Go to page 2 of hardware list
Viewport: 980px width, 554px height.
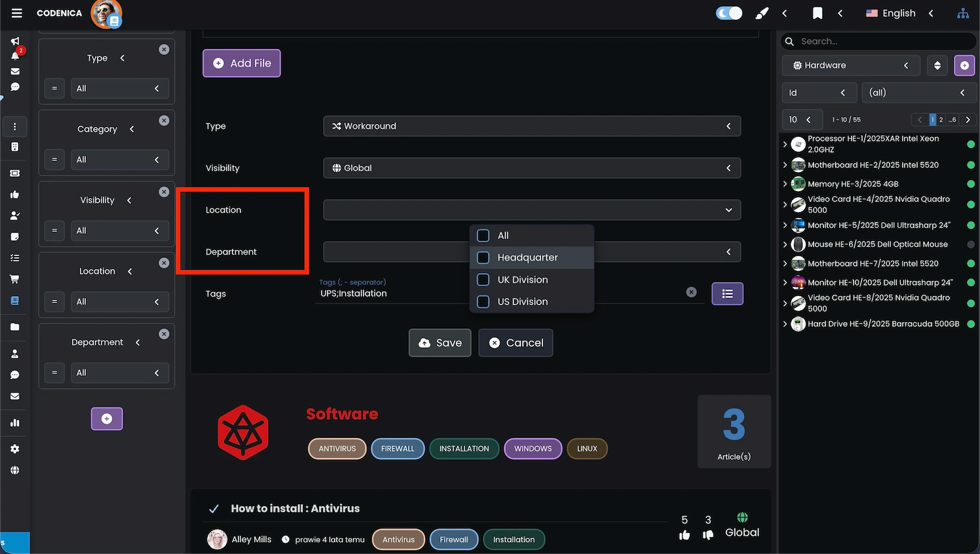[x=941, y=120]
